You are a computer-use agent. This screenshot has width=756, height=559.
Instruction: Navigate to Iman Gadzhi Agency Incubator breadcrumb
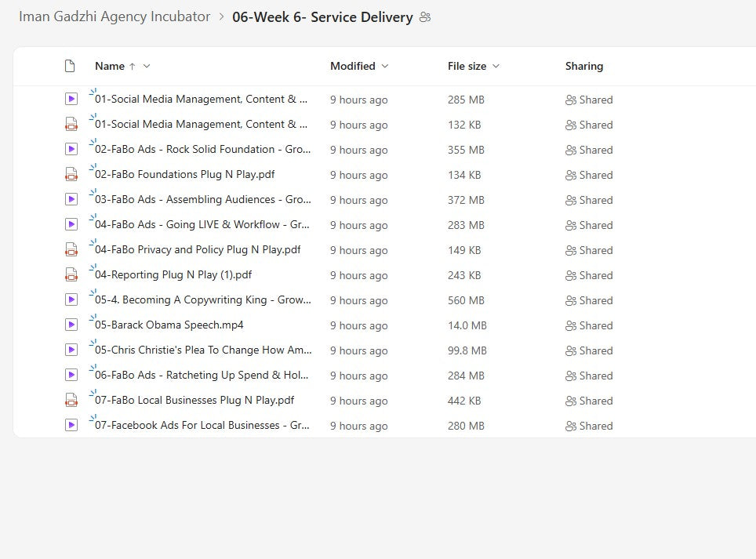click(x=114, y=16)
